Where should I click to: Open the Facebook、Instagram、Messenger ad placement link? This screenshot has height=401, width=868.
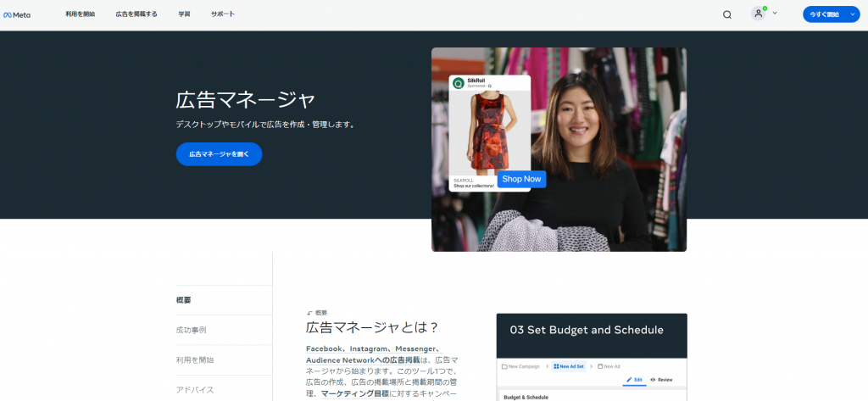(x=374, y=354)
